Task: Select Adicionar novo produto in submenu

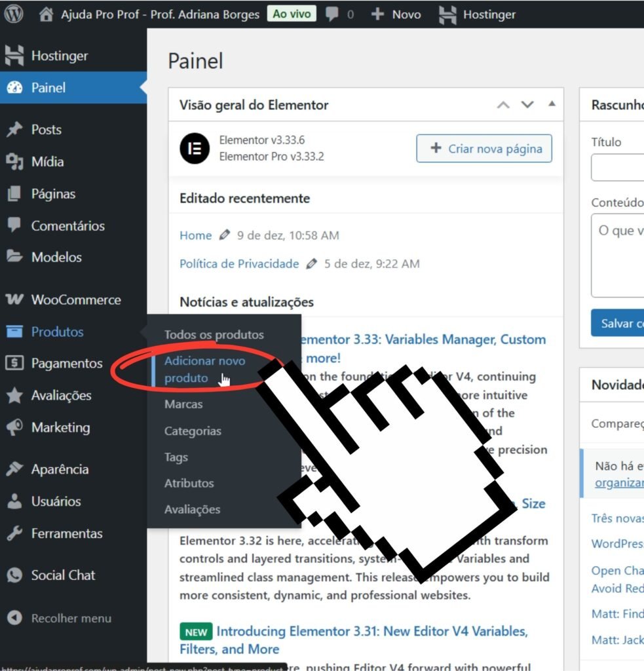Action: click(x=204, y=370)
